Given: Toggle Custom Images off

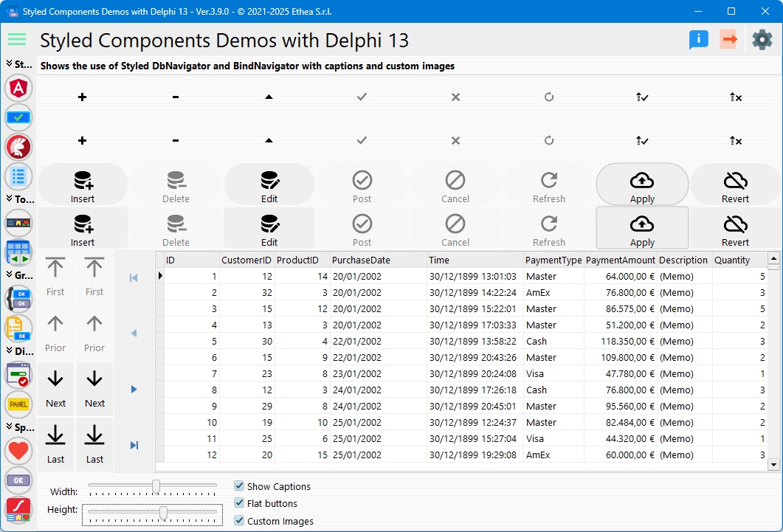Looking at the screenshot, I should [x=239, y=520].
